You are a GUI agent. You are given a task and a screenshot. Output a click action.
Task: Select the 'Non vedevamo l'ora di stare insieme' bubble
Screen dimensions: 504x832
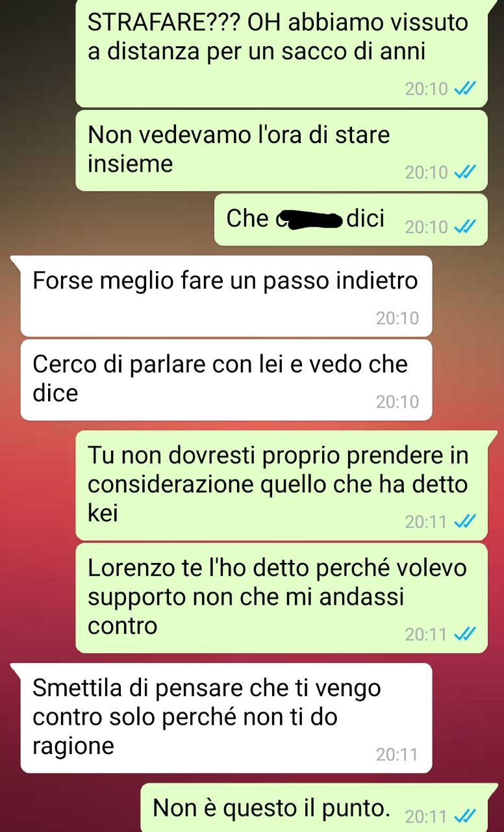point(281,150)
